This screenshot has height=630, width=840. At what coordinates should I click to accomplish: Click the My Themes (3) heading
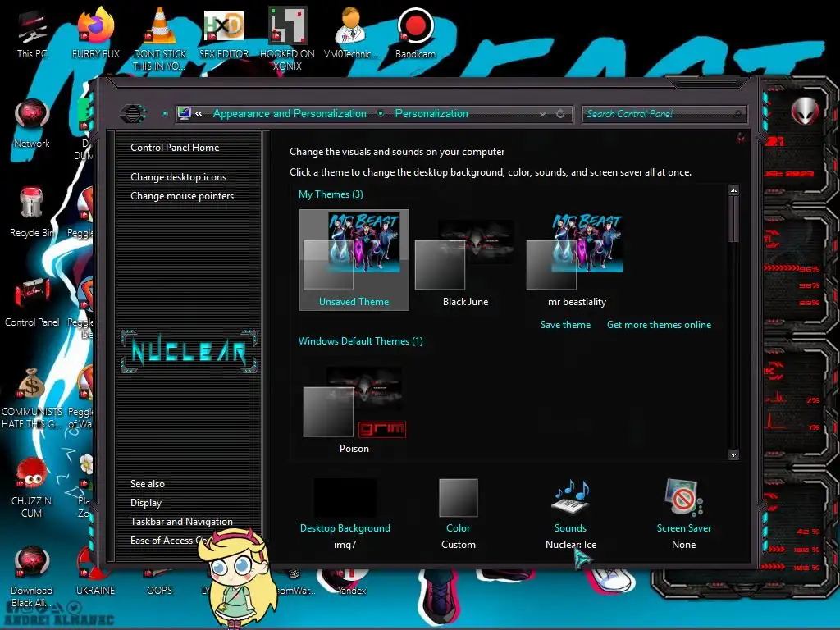[331, 194]
